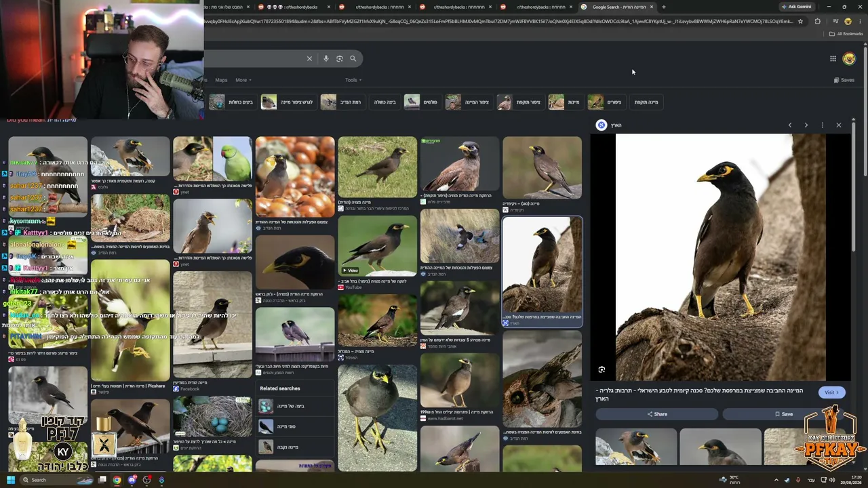Screen dimensions: 868x488
Task: Save the previewed myna image
Action: pos(783,414)
